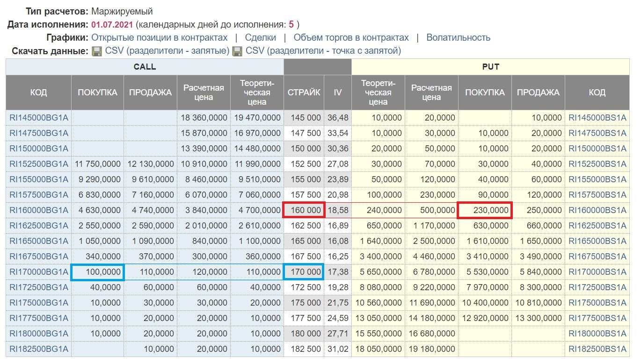Click the PUT section header
The height and width of the screenshot is (364, 641).
(x=490, y=67)
